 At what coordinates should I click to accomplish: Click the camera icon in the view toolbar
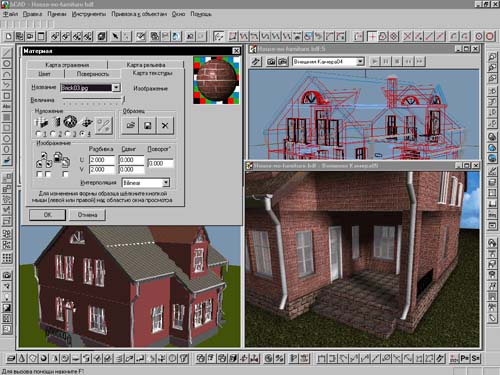point(271,61)
